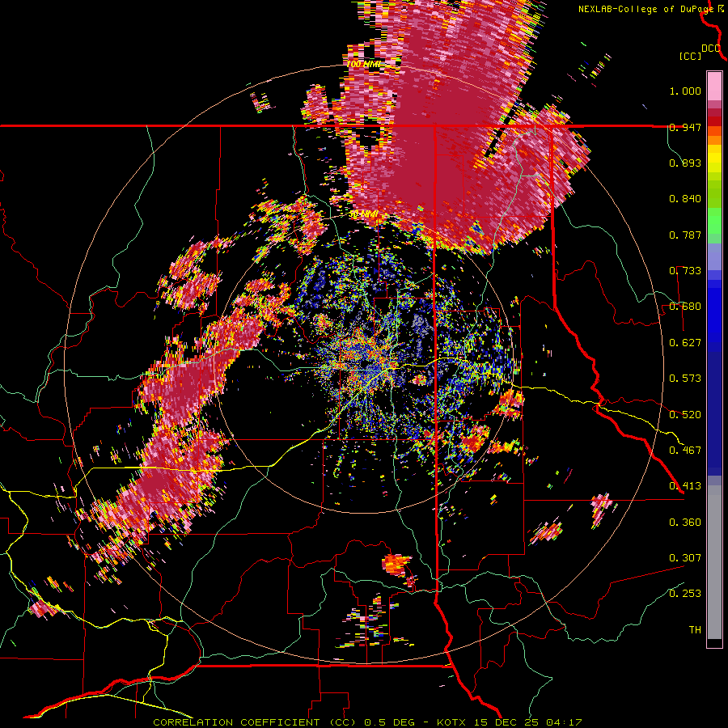Pick the yellow segment of the color bar
The height and width of the screenshot is (728, 728).
point(714,159)
